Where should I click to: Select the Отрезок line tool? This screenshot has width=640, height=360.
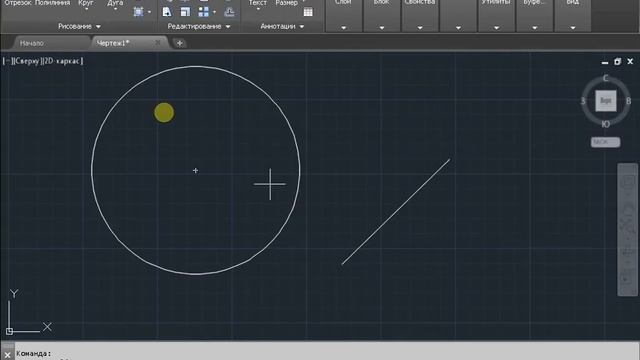(x=18, y=3)
